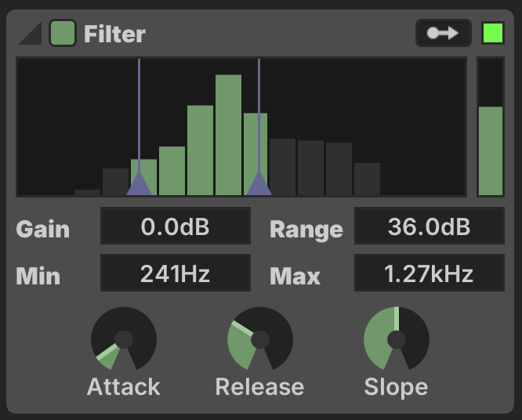Select the Min frequency marker handle

coord(140,183)
